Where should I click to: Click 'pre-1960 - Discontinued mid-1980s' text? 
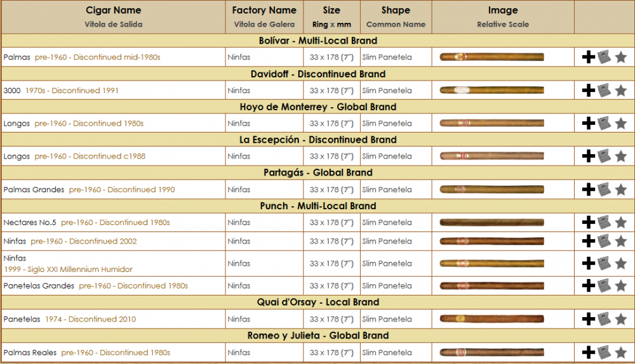(x=97, y=57)
